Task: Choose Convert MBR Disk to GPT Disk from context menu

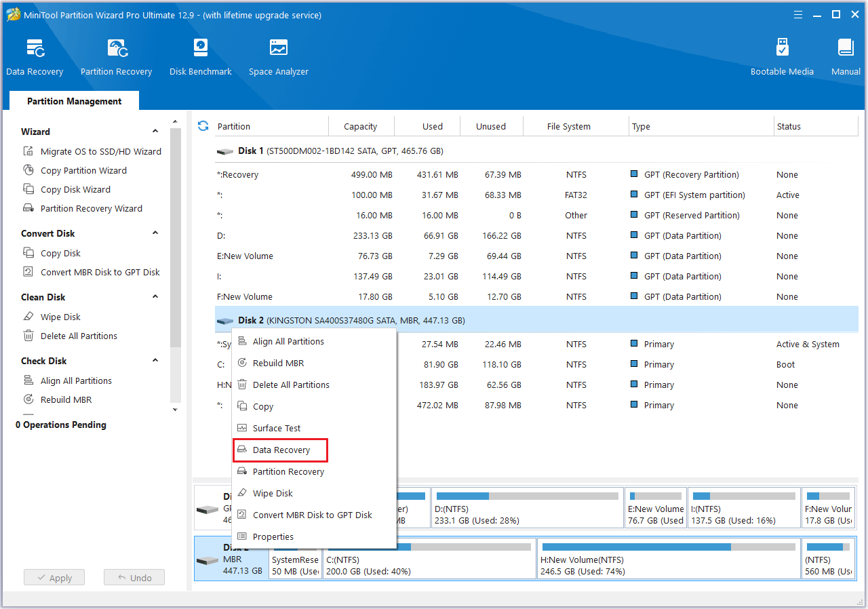Action: click(x=314, y=515)
